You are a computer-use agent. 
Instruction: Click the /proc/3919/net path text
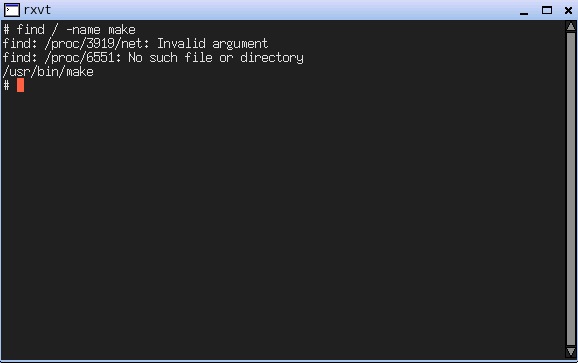coord(97,44)
